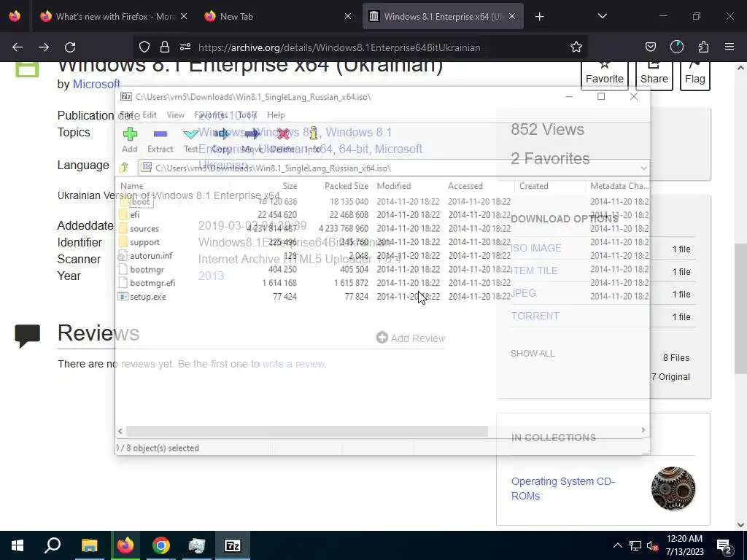Open a new Firefox tab
The height and width of the screenshot is (560, 747).
click(539, 17)
